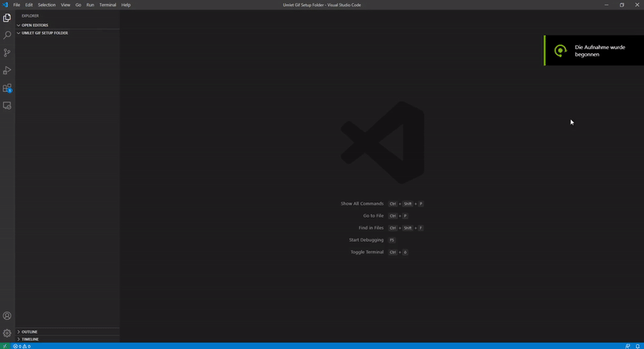Open the notifications bell in status bar

point(638,346)
